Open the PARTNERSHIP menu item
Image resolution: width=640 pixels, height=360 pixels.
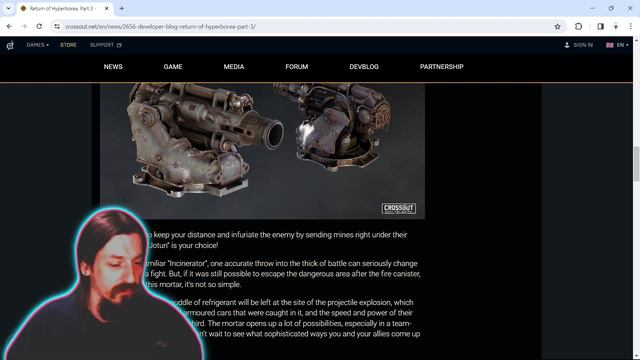(442, 67)
